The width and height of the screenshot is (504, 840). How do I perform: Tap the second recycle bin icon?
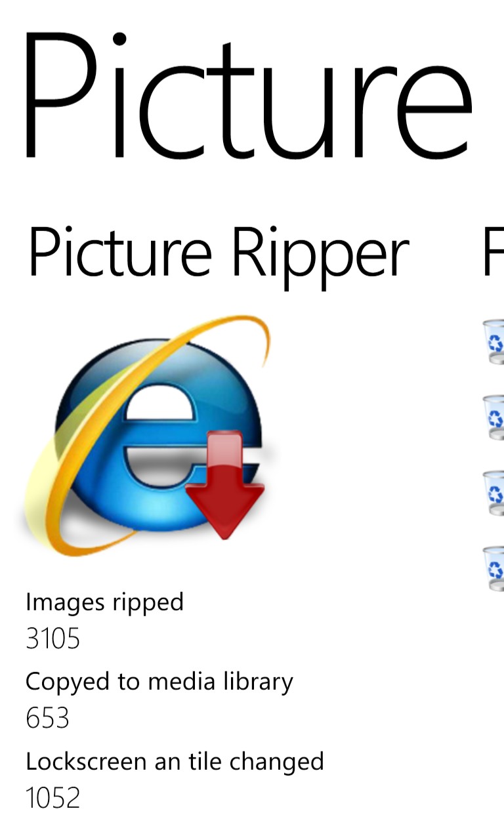493,417
